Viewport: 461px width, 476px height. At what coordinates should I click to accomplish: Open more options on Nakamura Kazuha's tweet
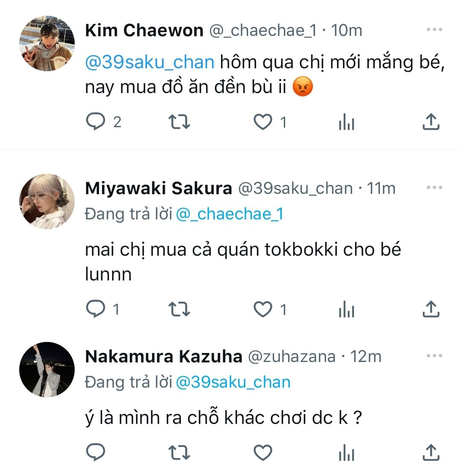[x=434, y=356]
